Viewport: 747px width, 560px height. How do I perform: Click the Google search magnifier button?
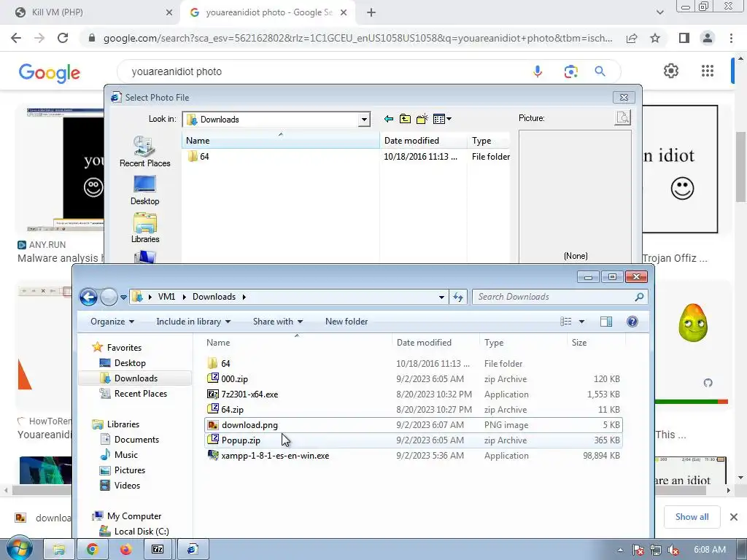coord(600,71)
